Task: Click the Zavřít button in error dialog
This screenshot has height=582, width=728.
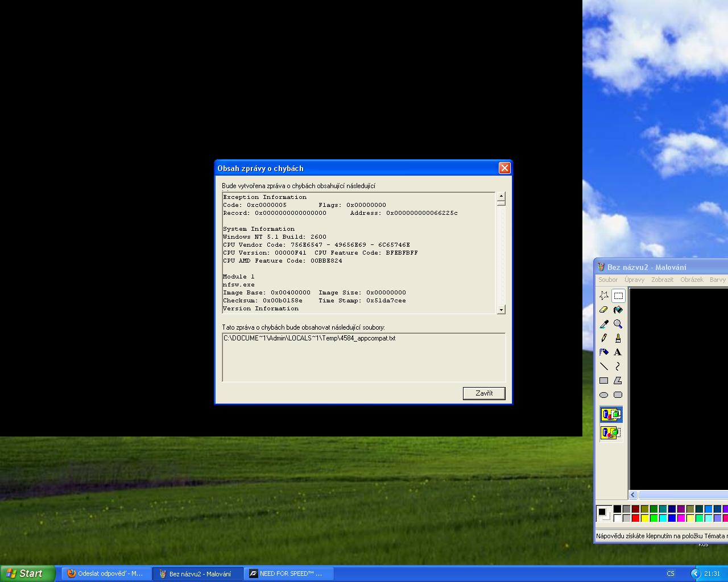Action: point(484,393)
